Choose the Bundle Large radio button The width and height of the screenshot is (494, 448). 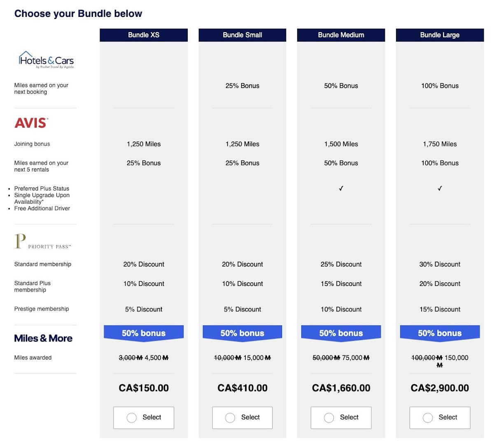point(428,418)
